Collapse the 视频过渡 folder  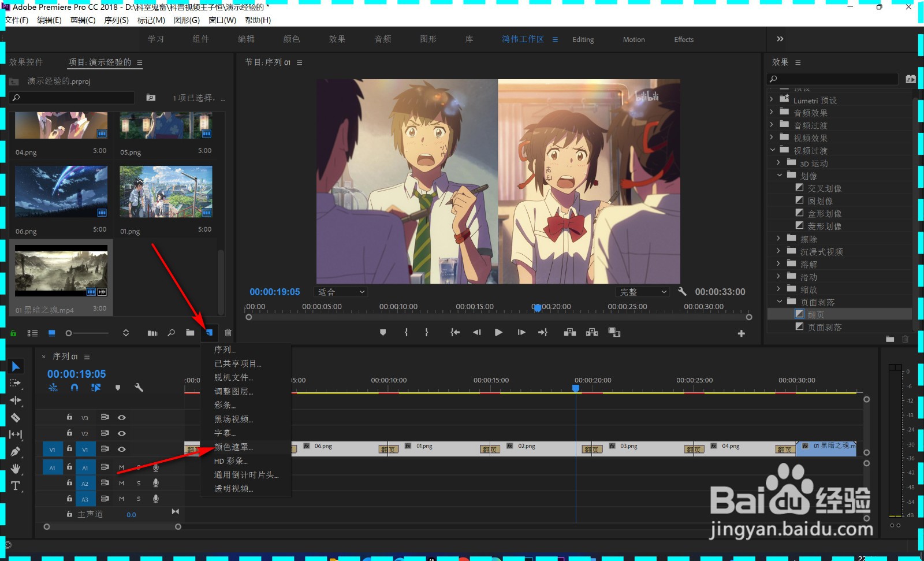tap(772, 150)
